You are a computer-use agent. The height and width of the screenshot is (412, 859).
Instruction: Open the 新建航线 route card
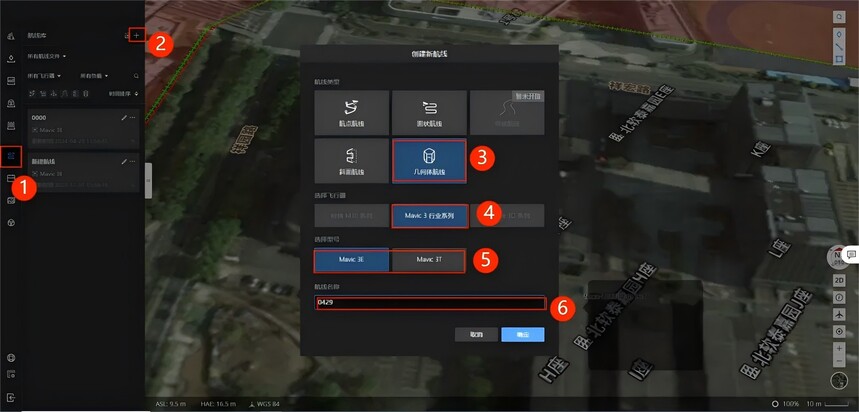83,173
